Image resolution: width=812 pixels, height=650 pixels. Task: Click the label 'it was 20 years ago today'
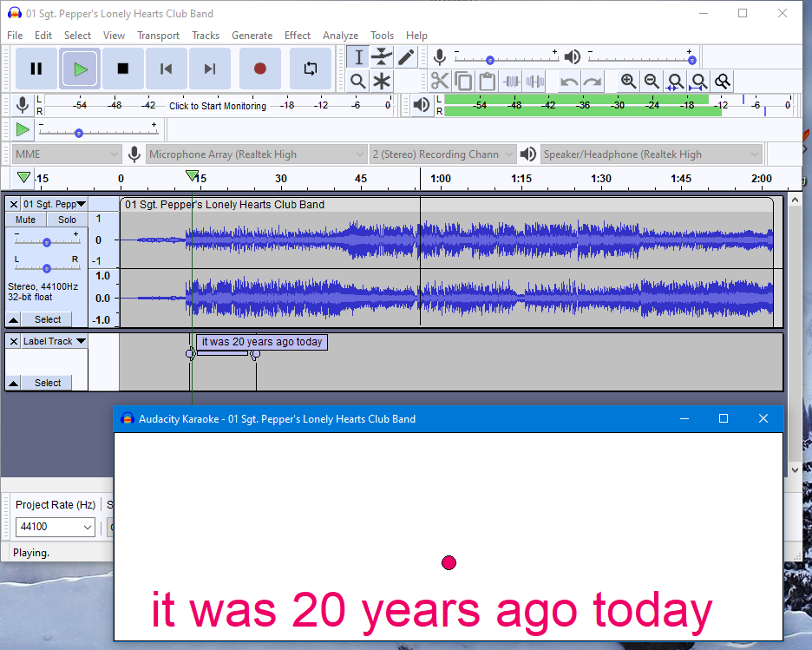pos(261,342)
